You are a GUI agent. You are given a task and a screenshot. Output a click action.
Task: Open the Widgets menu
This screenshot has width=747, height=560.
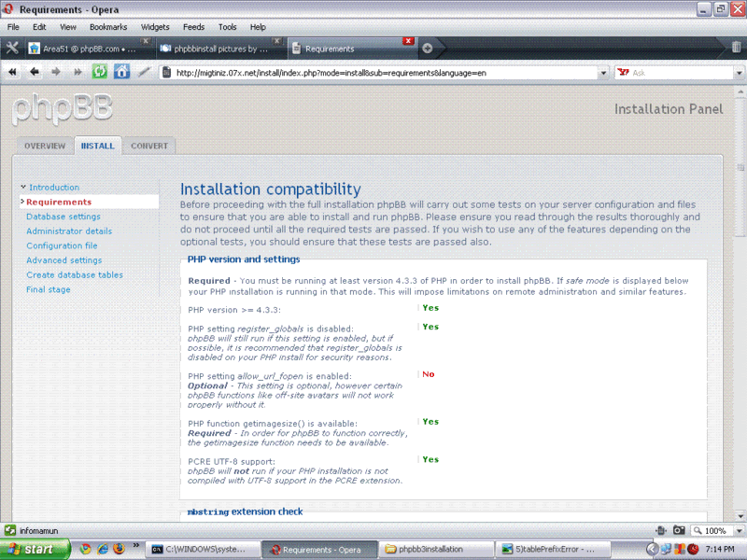coord(155,27)
